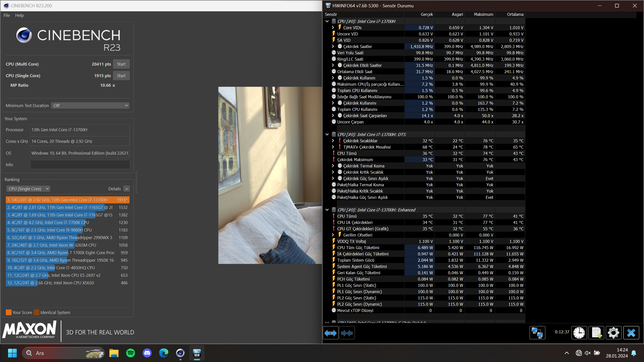Screen dimensions: 644x362
Task: Expand the Çekirdek Etkili Saatler row
Action: coord(333,65)
